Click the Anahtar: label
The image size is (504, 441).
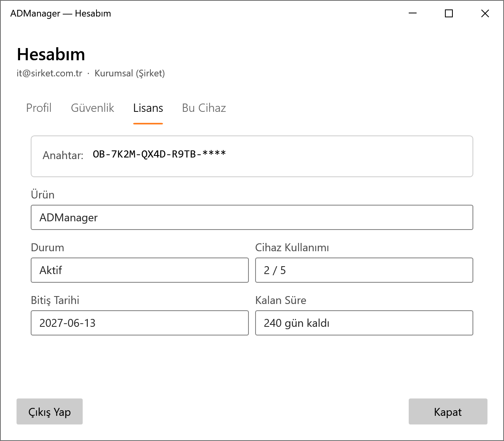click(x=63, y=156)
